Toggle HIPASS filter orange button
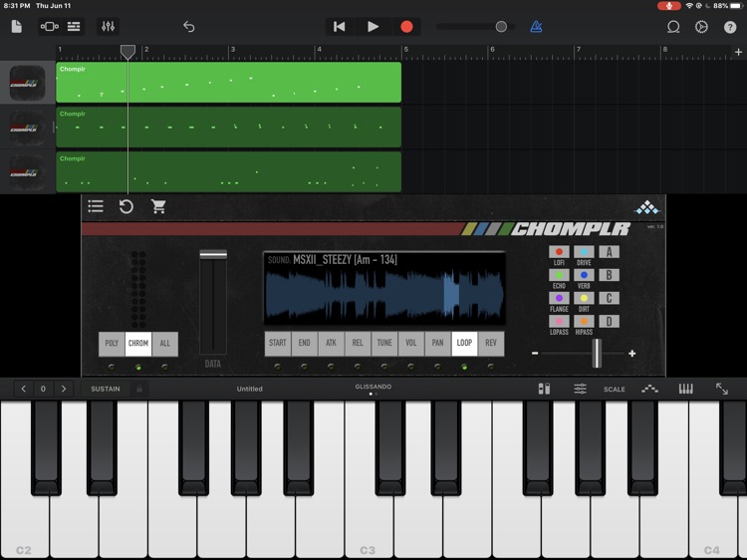The width and height of the screenshot is (747, 560). point(584,321)
